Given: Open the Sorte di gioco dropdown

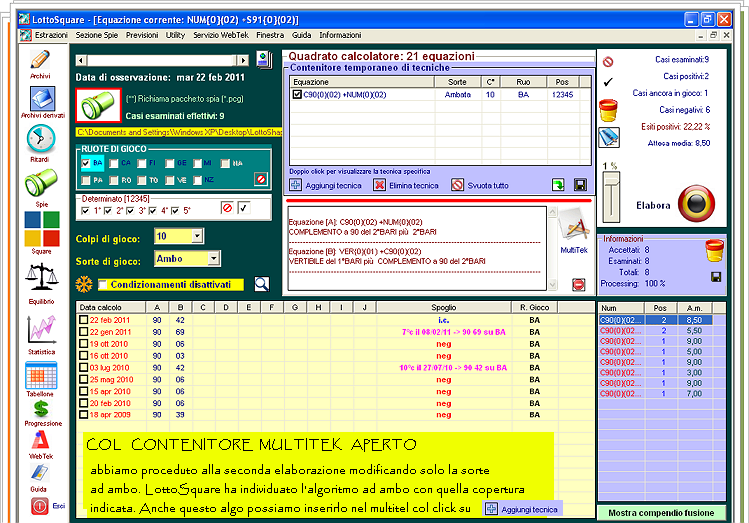Looking at the screenshot, I should 214,258.
